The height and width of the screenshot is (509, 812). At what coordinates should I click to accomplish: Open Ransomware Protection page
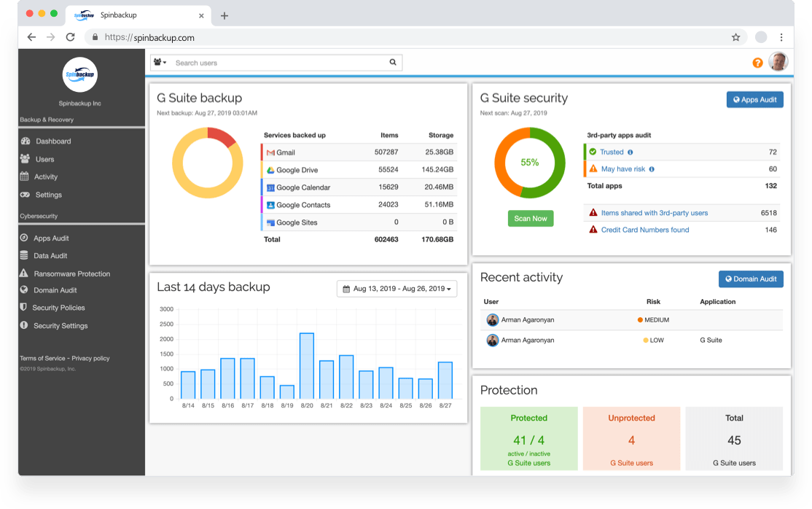pyautogui.click(x=72, y=273)
